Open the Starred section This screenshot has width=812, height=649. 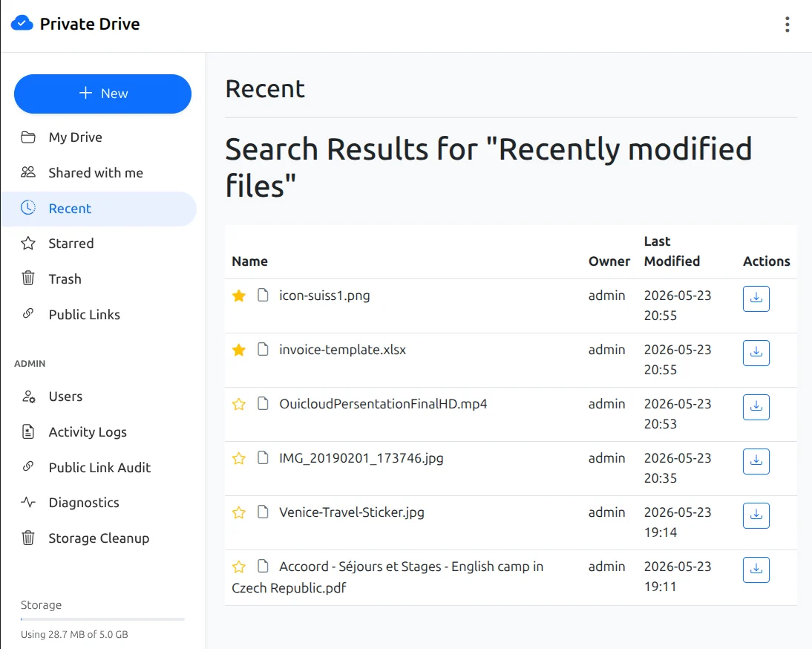pos(99,244)
